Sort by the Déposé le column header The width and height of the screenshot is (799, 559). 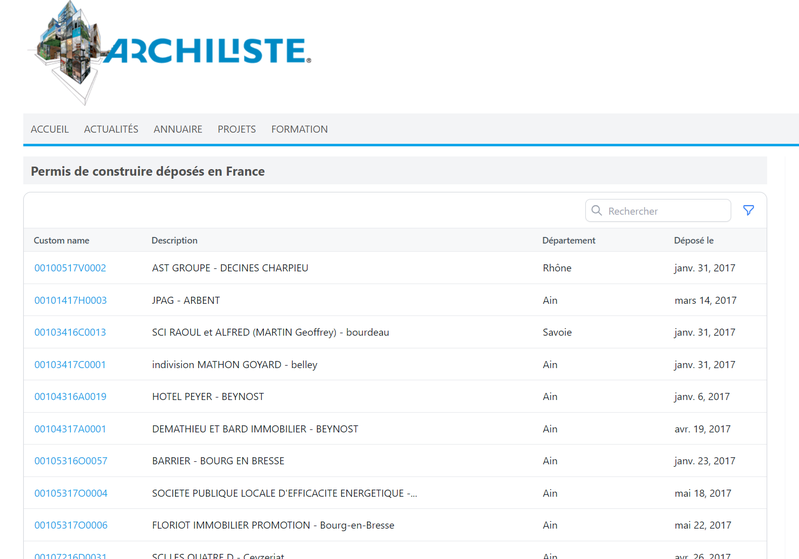[694, 241]
